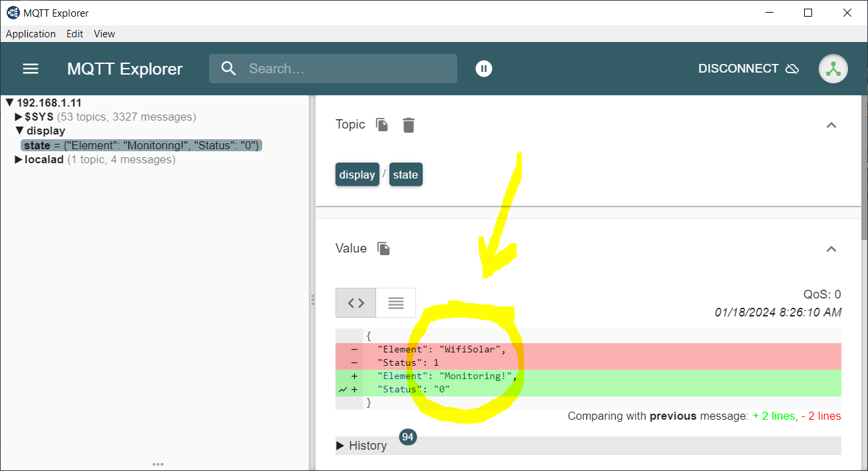Open the Edit menu

click(x=75, y=33)
